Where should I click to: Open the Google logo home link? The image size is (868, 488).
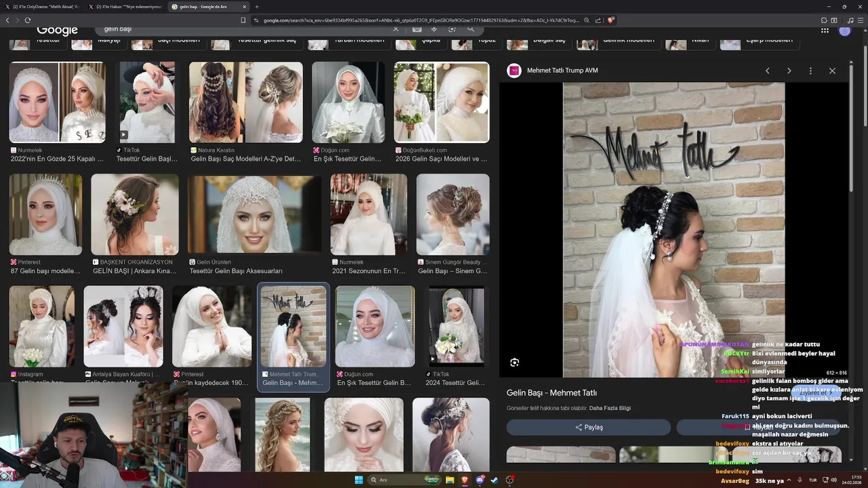tap(58, 30)
